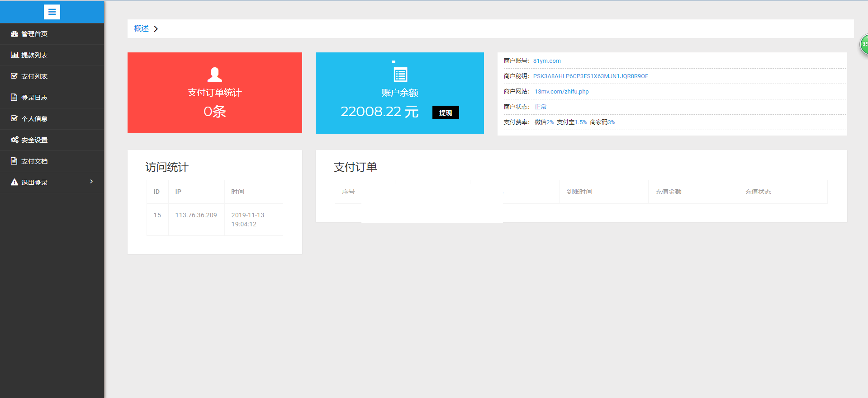
Task: Open the 13mv.com/zhifu.php merchant site link
Action: click(x=561, y=92)
